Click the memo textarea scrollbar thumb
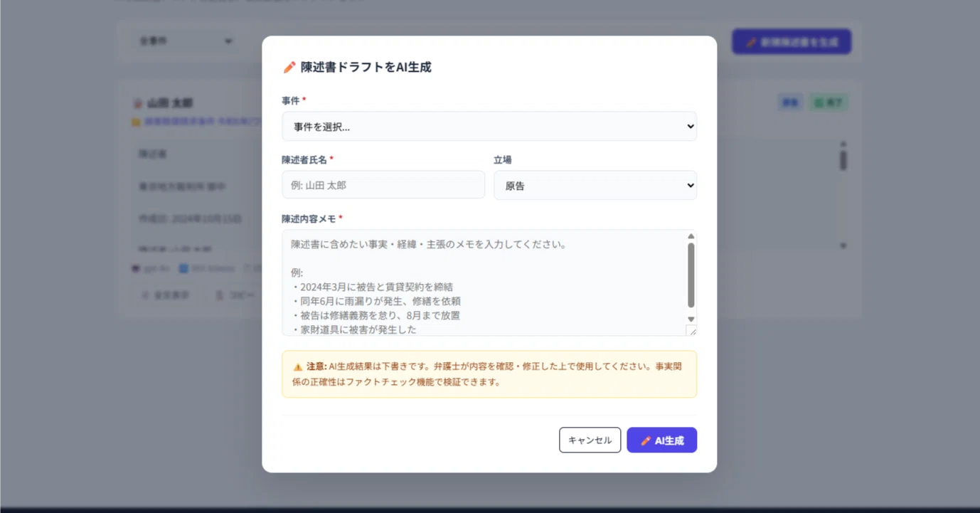This screenshot has height=513, width=980. pyautogui.click(x=691, y=275)
